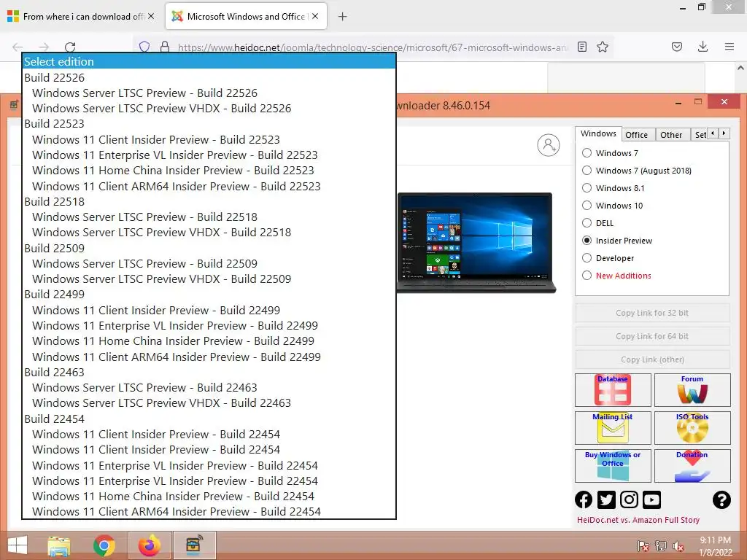This screenshot has height=560, width=747.
Task: Launch Chrome from taskbar
Action: (x=104, y=545)
